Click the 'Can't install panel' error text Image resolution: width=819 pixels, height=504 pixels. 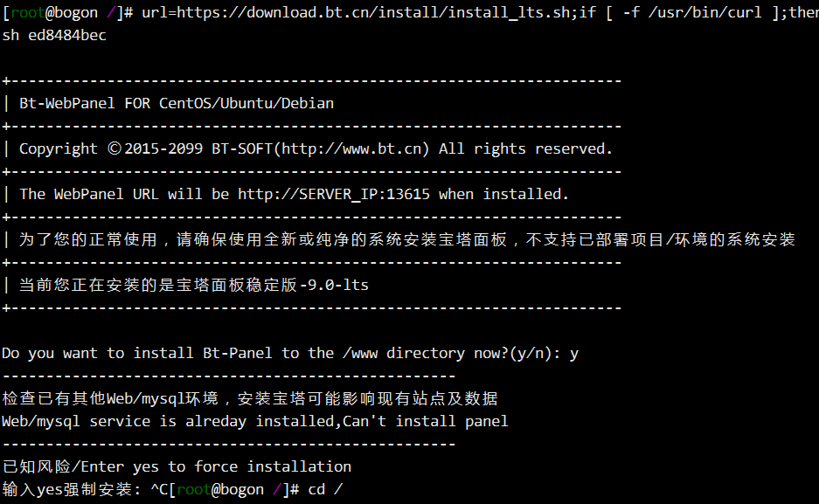pos(425,421)
